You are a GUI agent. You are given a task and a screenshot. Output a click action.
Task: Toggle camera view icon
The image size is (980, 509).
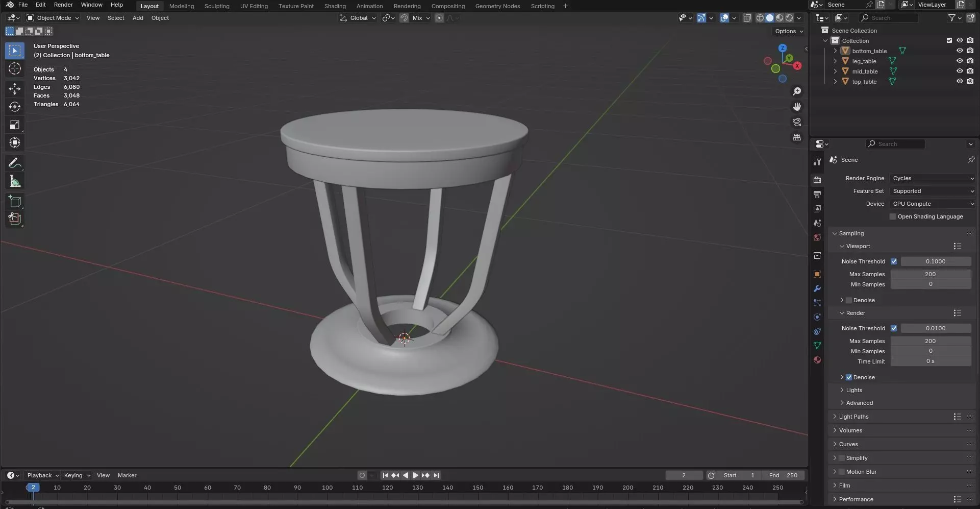coord(797,122)
